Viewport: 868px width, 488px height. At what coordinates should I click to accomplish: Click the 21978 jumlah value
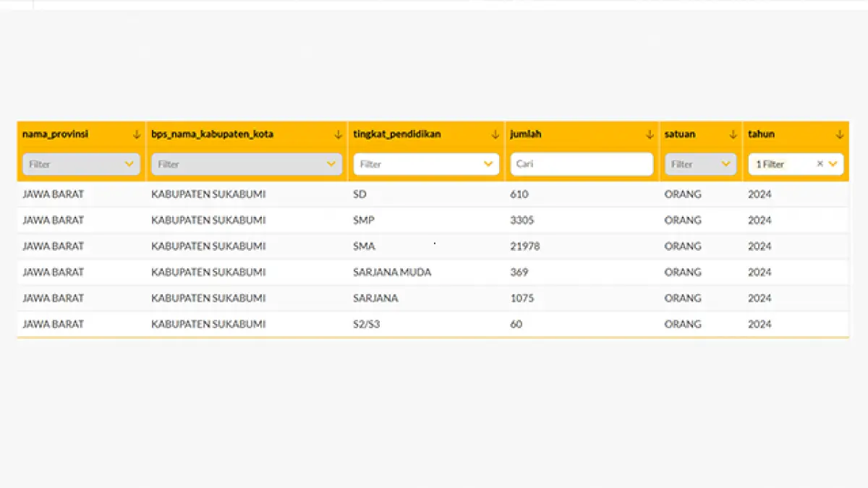point(524,247)
